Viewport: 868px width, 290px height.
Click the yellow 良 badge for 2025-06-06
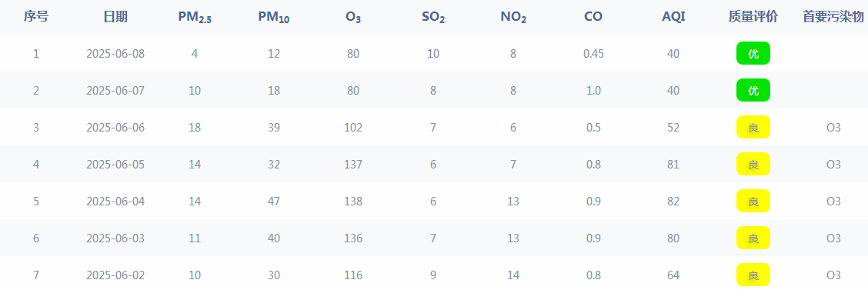pyautogui.click(x=753, y=127)
